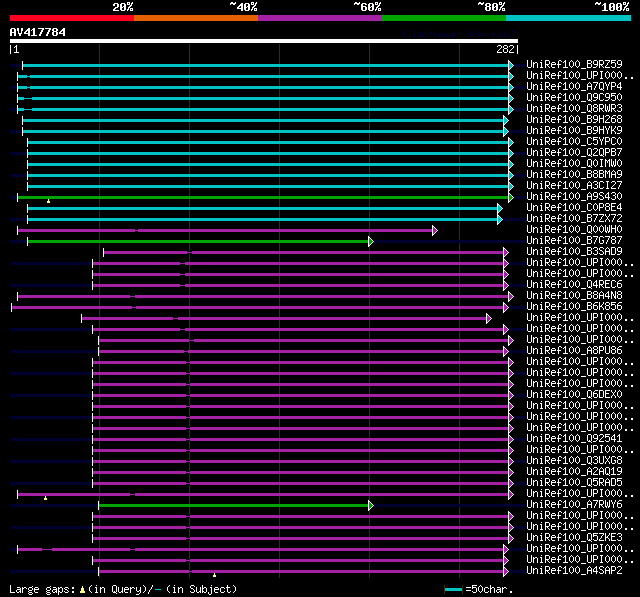This screenshot has width=640, height=597.
Task: Click the purple arrowhead ending the Q00WH0 alignment
Action: click(x=435, y=231)
